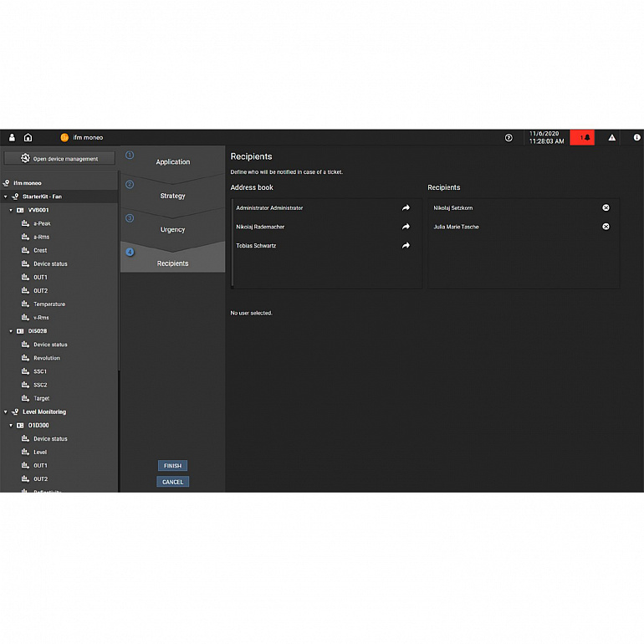This screenshot has height=644, width=644.
Task: Collapse the VVB001 tree node
Action: [11, 210]
